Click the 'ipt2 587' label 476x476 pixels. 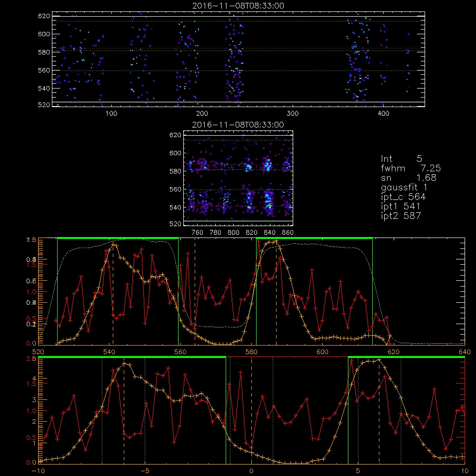click(x=401, y=216)
